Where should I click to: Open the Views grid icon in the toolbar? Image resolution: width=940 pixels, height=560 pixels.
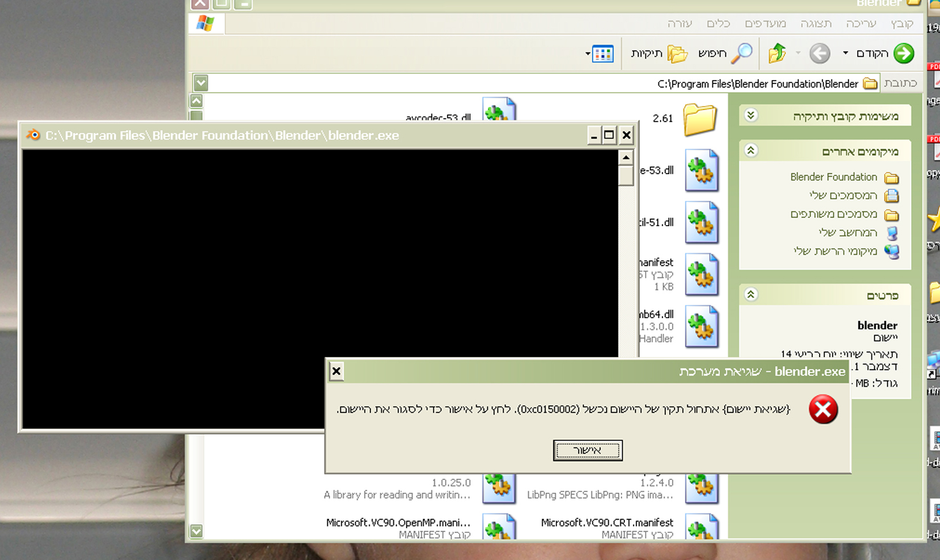(603, 54)
